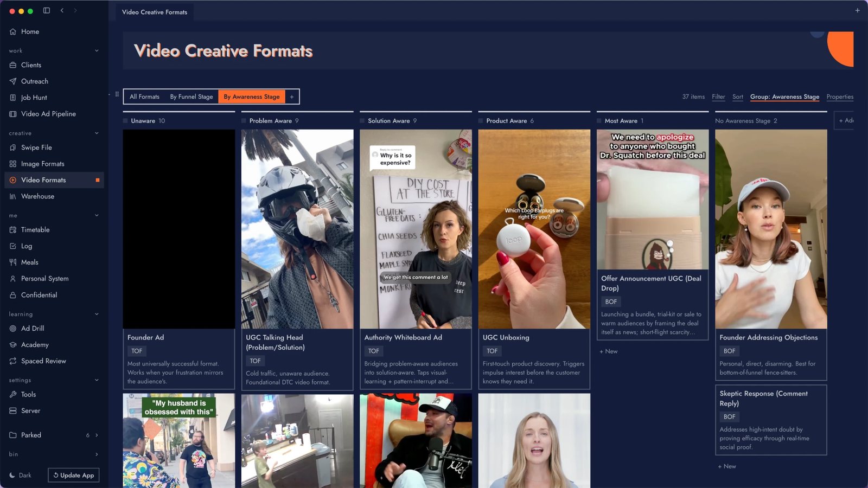
Task: Open Meals via its fork-and-knife icon
Action: tap(13, 262)
